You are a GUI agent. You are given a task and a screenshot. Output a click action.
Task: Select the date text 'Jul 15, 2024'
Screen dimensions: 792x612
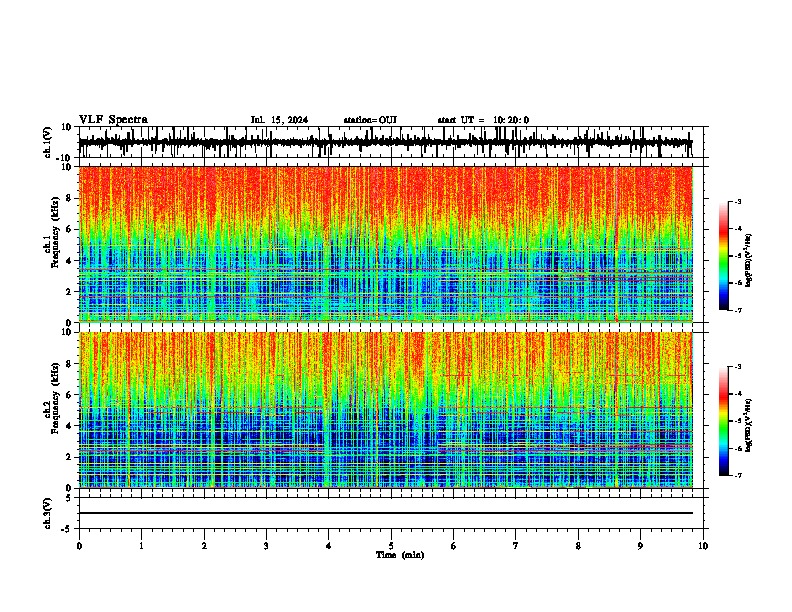click(x=279, y=120)
